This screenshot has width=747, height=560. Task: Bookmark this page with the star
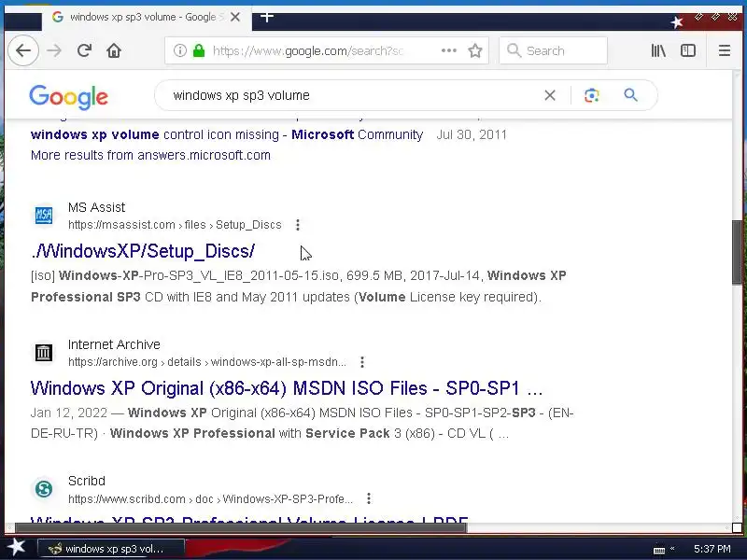(x=475, y=50)
